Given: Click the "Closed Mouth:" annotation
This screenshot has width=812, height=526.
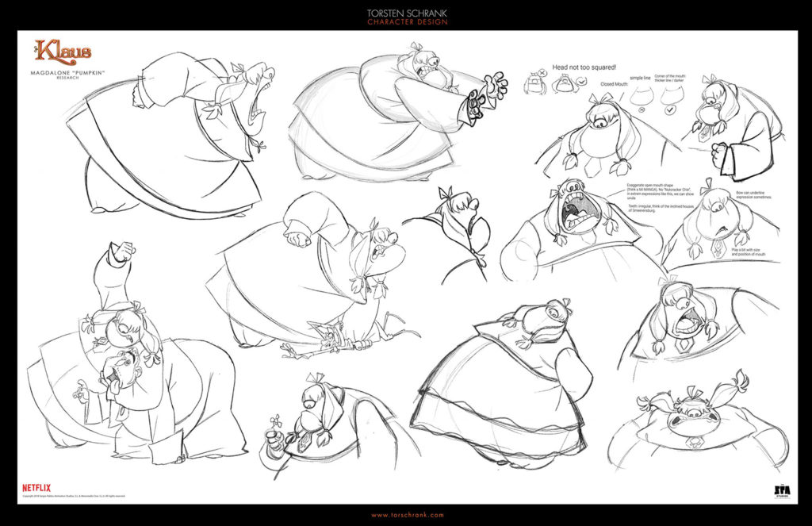Looking at the screenshot, I should 615,84.
